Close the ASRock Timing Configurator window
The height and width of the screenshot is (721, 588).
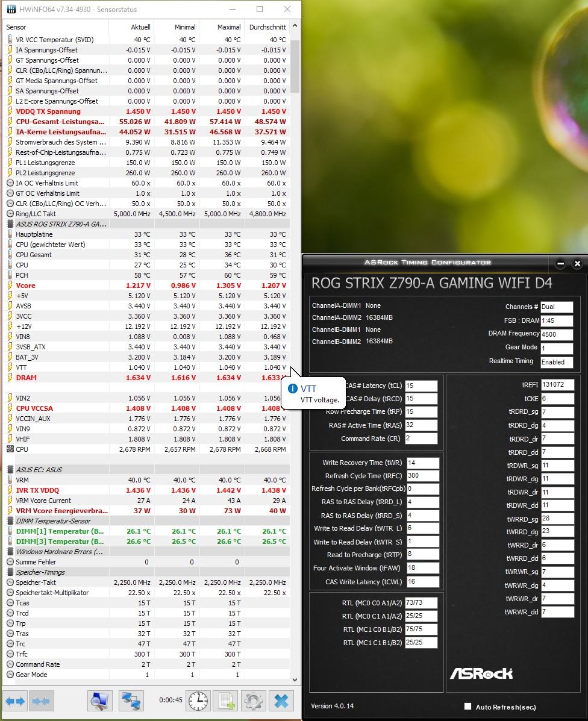[577, 263]
